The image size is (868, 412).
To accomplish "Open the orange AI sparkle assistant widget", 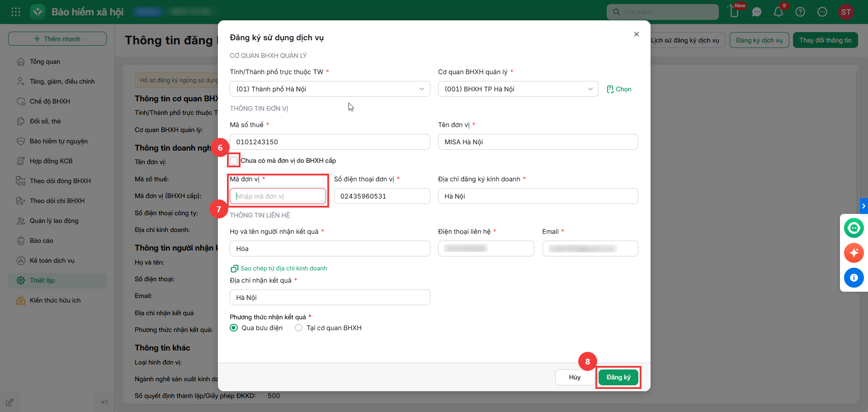I will pos(854,253).
